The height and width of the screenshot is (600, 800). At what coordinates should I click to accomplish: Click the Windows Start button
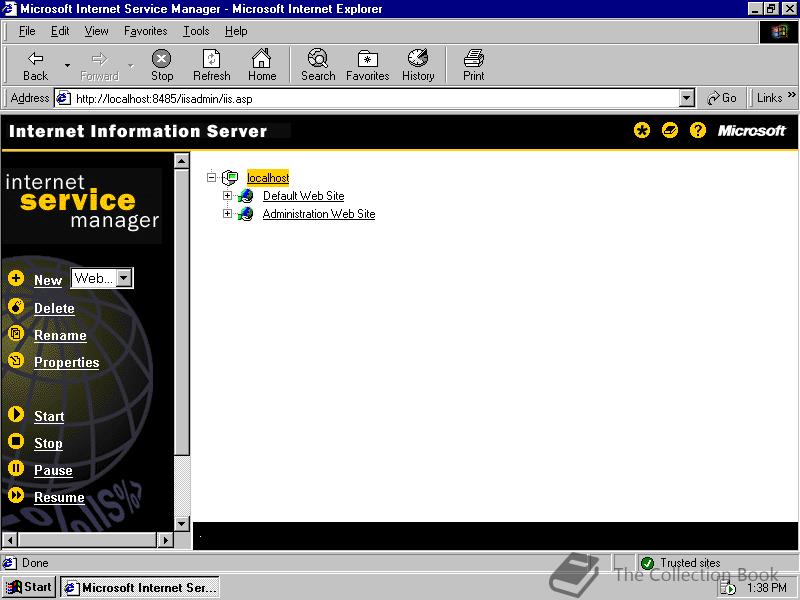[x=29, y=587]
